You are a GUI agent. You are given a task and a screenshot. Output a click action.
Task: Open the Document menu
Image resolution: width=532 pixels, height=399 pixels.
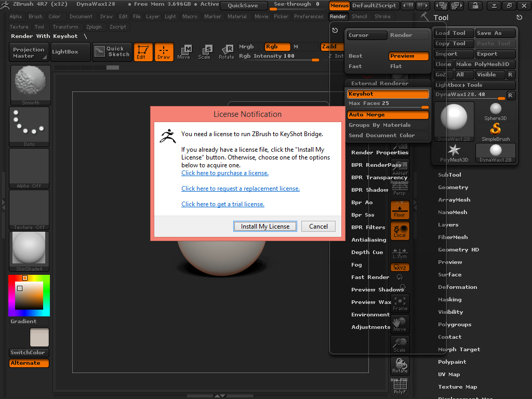(81, 17)
